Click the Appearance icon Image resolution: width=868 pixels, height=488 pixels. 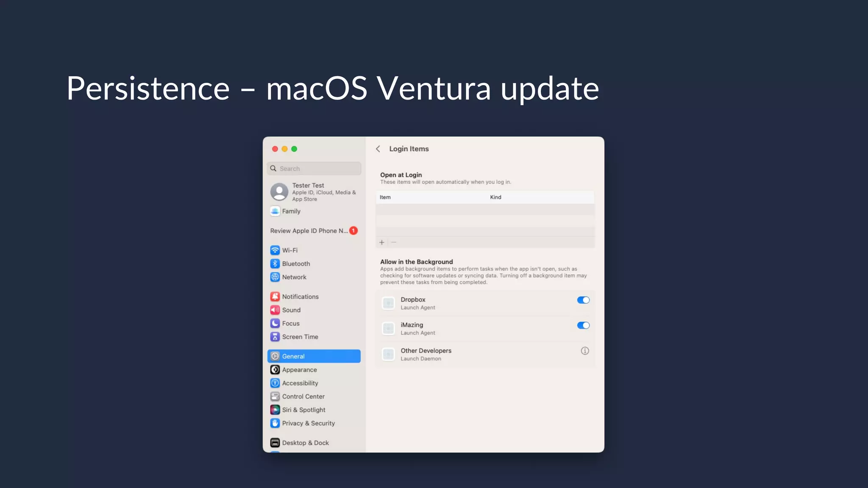coord(275,370)
